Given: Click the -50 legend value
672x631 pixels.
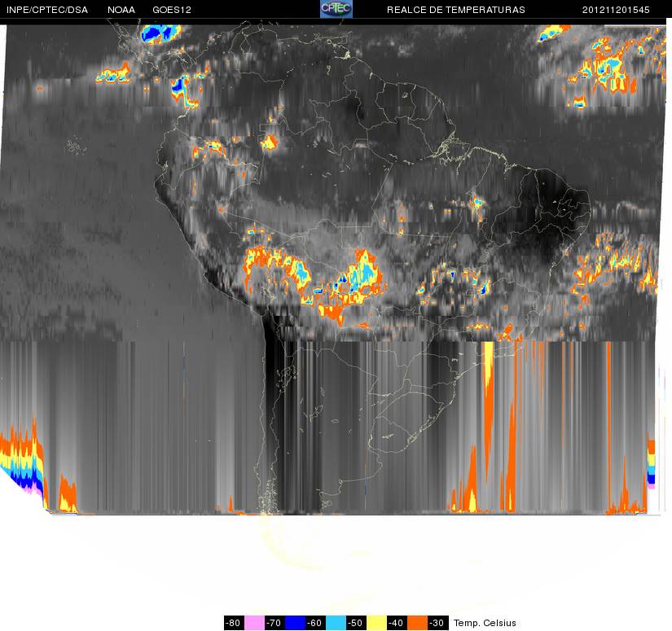Looking at the screenshot, I should 356,622.
